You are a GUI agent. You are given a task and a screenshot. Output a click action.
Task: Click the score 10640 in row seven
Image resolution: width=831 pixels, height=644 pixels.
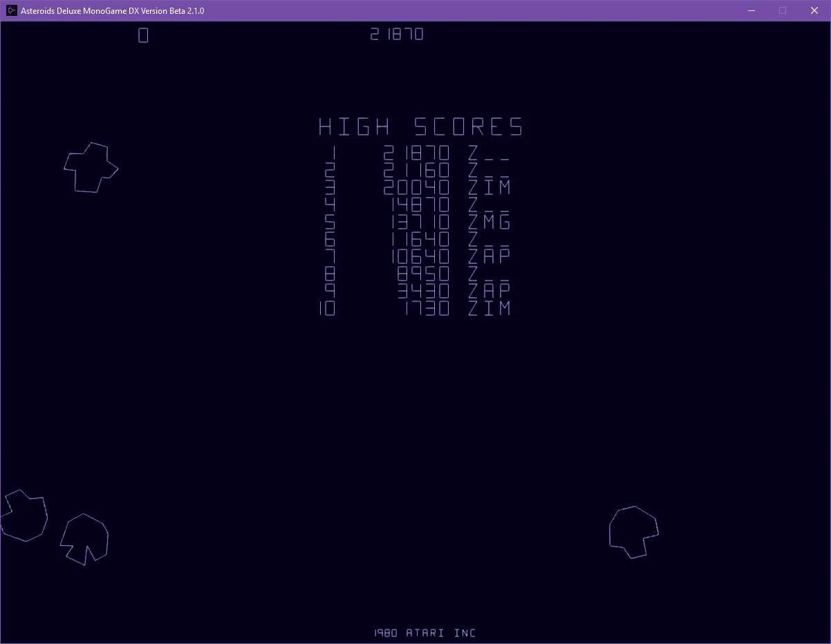420,256
